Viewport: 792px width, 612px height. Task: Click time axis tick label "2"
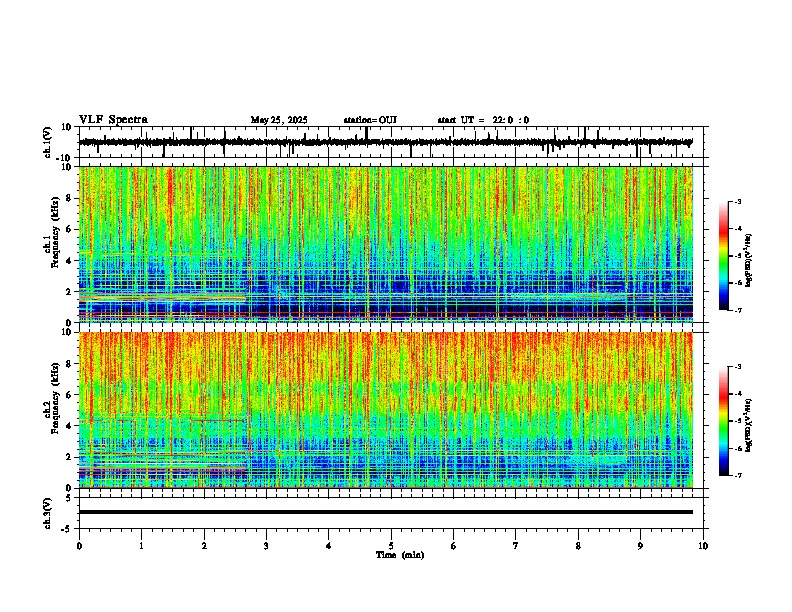point(204,546)
